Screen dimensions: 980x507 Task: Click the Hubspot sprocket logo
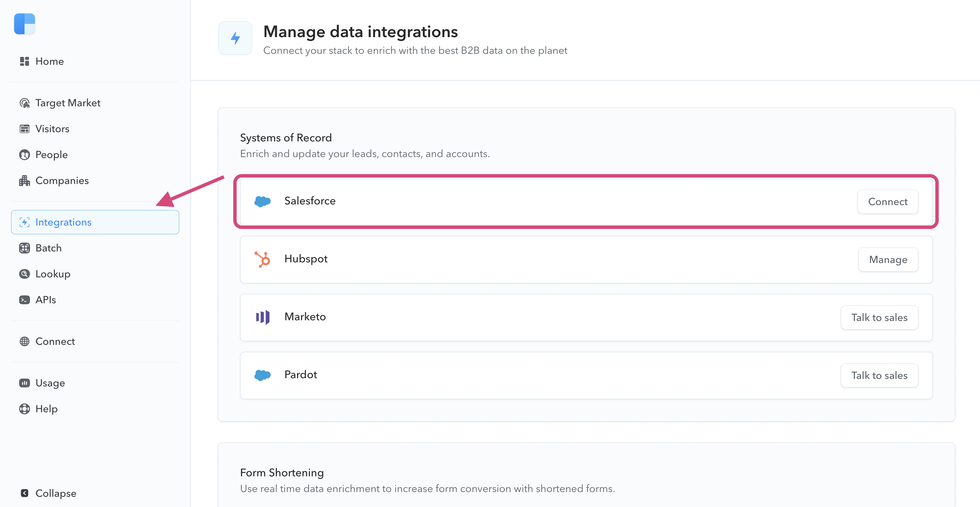tap(263, 259)
